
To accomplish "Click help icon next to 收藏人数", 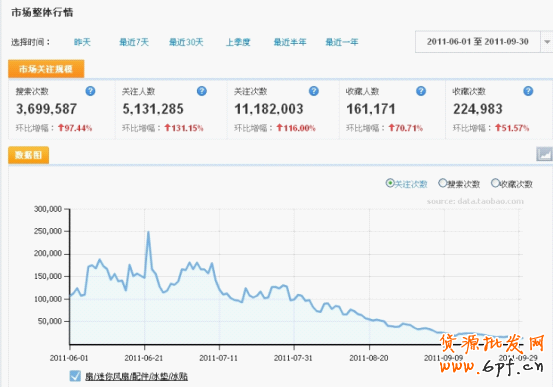I will pyautogui.click(x=421, y=91).
